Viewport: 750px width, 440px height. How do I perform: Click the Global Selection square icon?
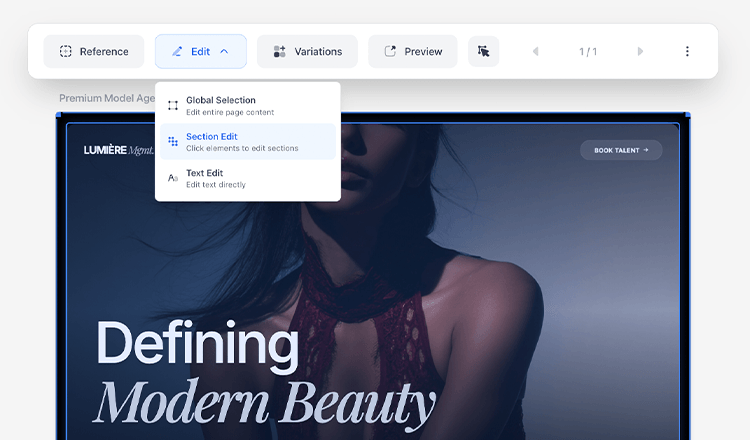(173, 106)
